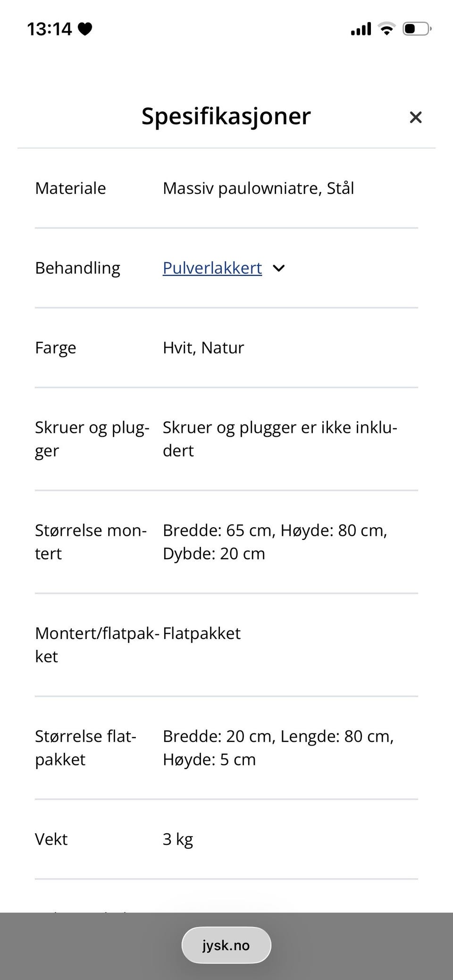The width and height of the screenshot is (453, 980).
Task: Tap the Massiv paulowniatre, Stål value
Action: 258,188
